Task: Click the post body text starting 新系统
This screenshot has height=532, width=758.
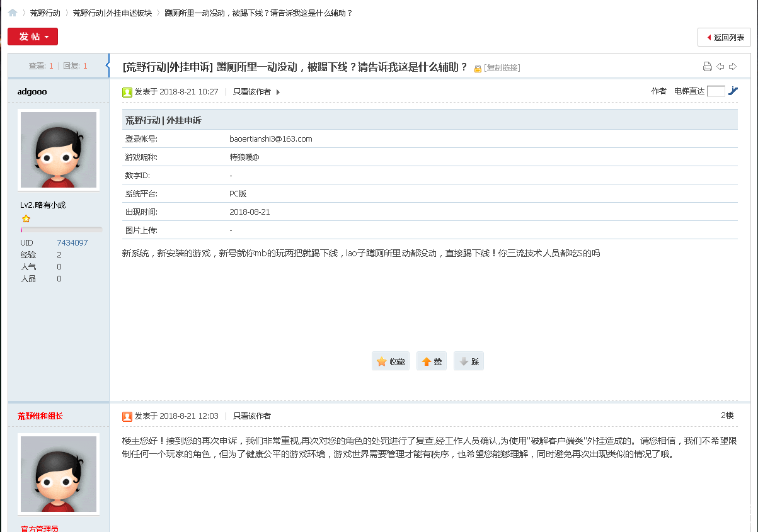Action: coord(361,254)
